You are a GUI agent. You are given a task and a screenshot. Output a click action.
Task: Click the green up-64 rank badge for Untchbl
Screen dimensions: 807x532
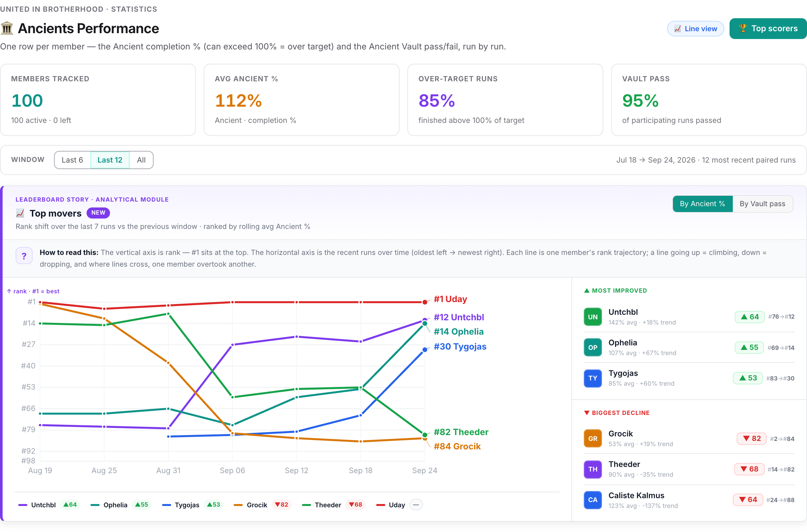pyautogui.click(x=750, y=317)
